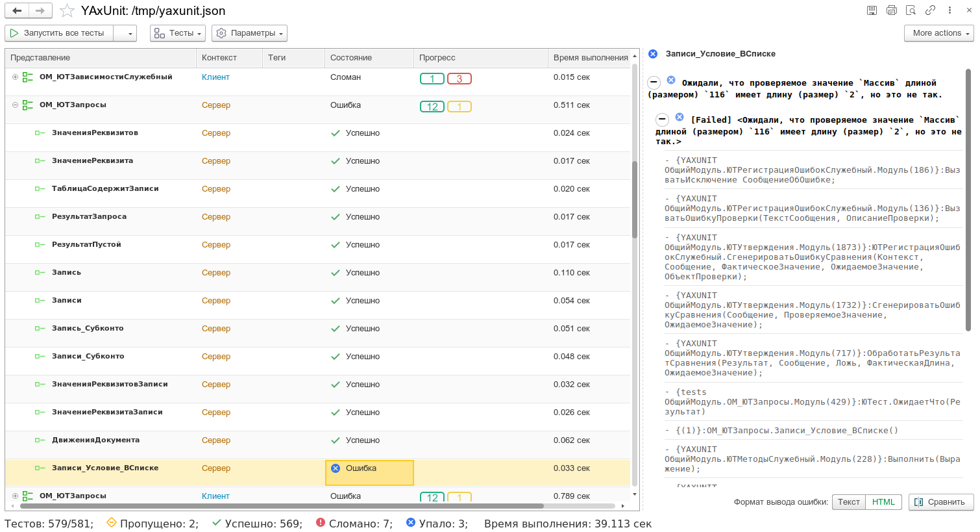Sort by the Состояние column header
The width and height of the screenshot is (980, 532).
(369, 58)
